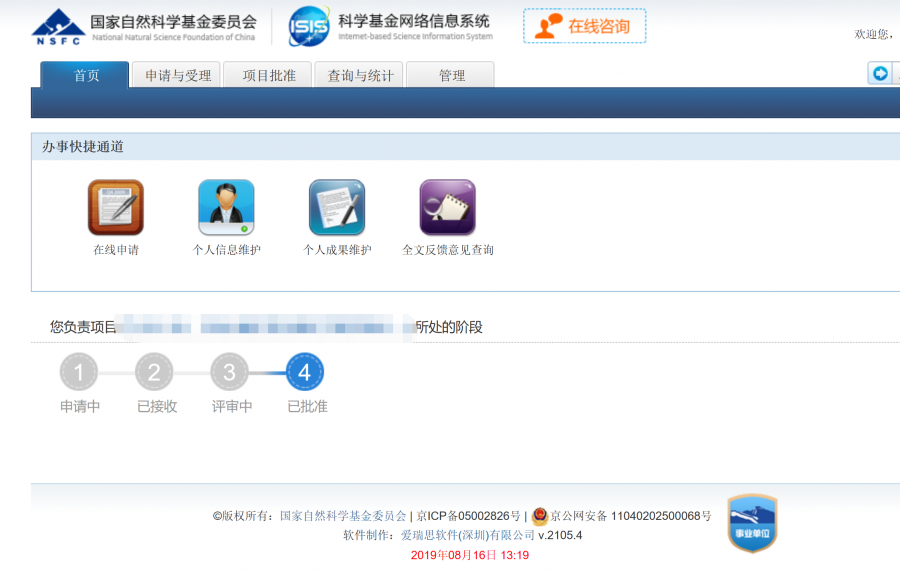Open the 申请与受理 tab

[178, 75]
